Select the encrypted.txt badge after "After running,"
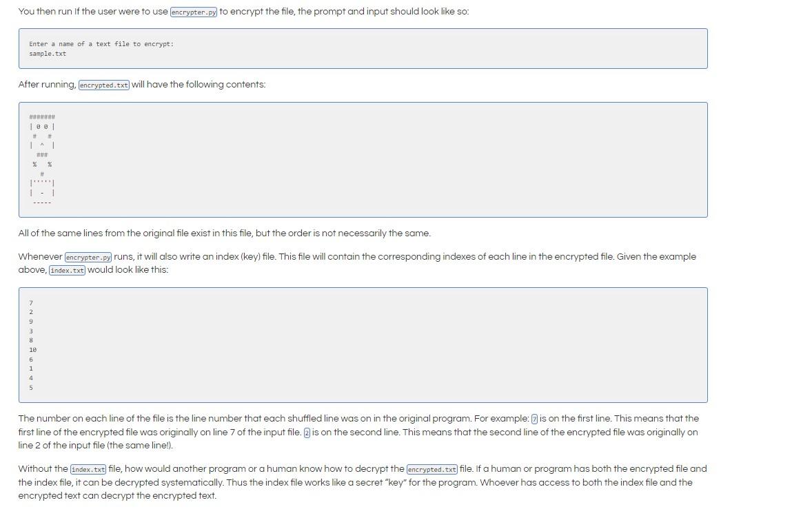The width and height of the screenshot is (812, 509). point(103,85)
